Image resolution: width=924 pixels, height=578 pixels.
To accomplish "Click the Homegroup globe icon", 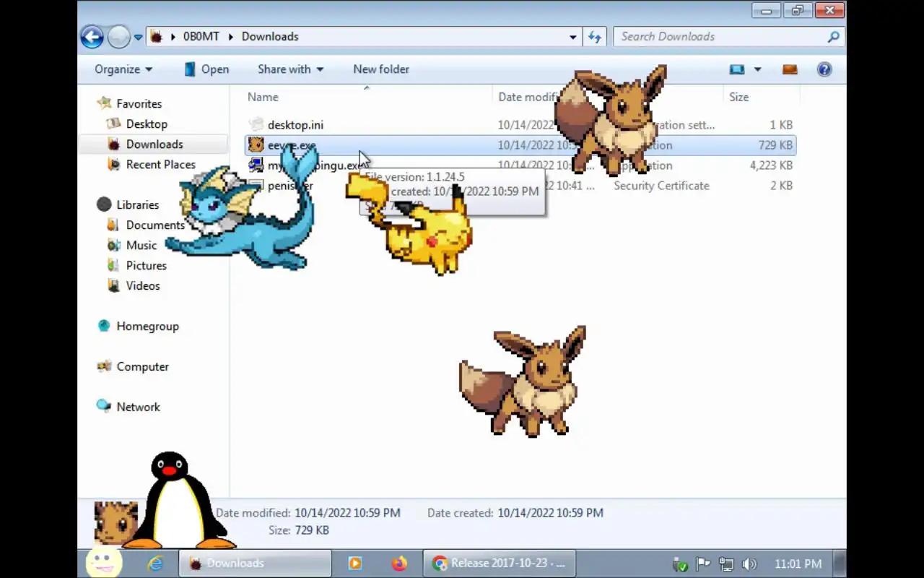I will (x=104, y=326).
